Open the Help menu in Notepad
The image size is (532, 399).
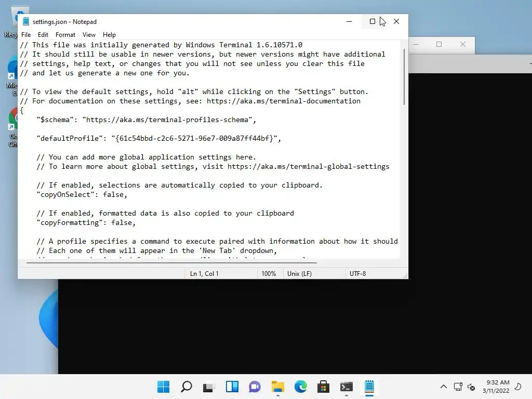[x=109, y=35]
